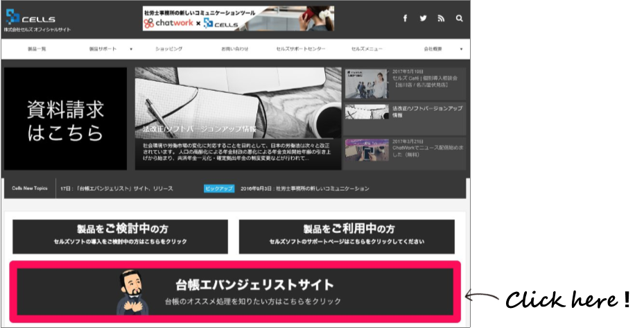Screen dimensions: 644x328
Task: Click the featured article excerpt about 日本の労働法
Action: [x=236, y=152]
